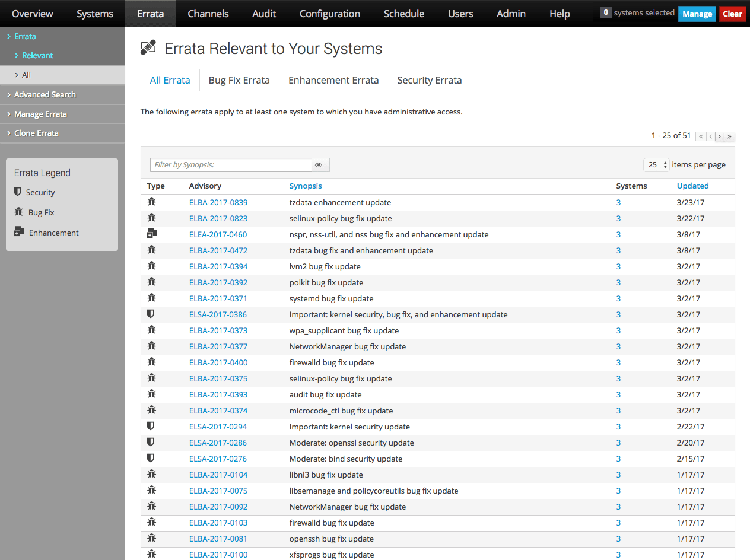Click security shield icon in ELSA-2017-0294 row
The width and height of the screenshot is (750, 560).
pyautogui.click(x=151, y=427)
